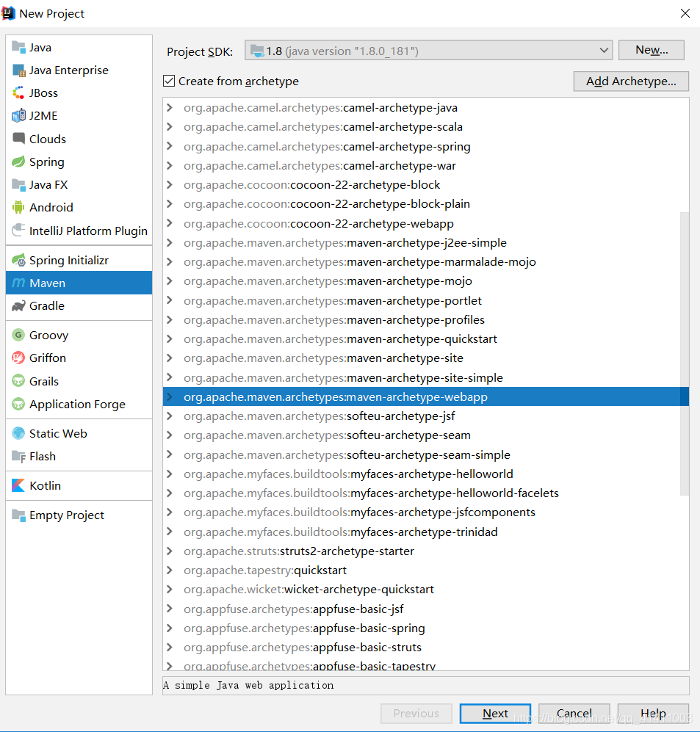Click the IntelliJ logo in title bar
This screenshot has width=700, height=732.
[x=8, y=13]
